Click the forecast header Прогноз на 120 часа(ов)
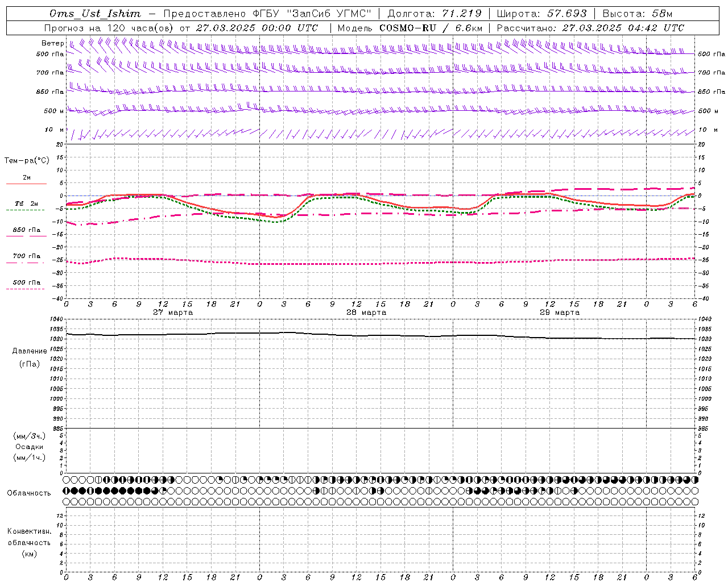728x582 pixels. click(109, 28)
